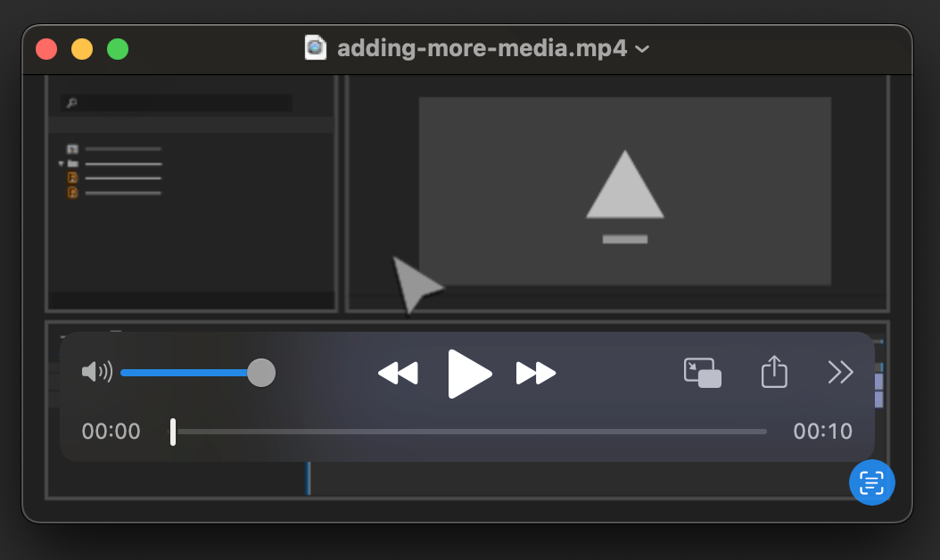Select the composition icon in the project panel
The image size is (940, 560).
click(x=71, y=148)
